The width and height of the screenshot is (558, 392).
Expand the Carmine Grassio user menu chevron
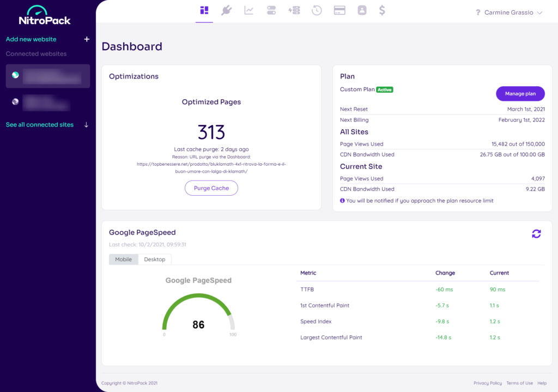(539, 13)
